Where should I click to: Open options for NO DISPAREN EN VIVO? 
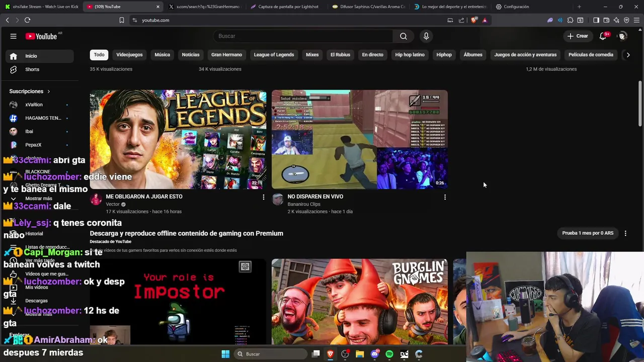[445, 197]
